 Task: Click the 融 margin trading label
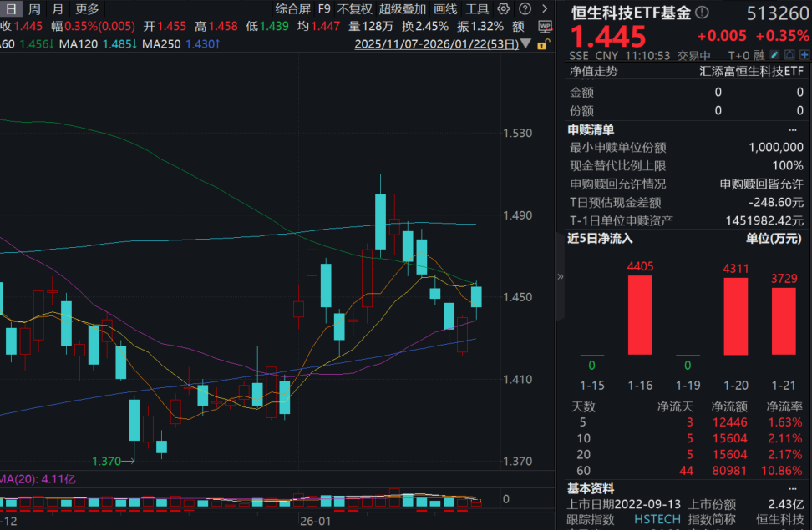tap(759, 55)
